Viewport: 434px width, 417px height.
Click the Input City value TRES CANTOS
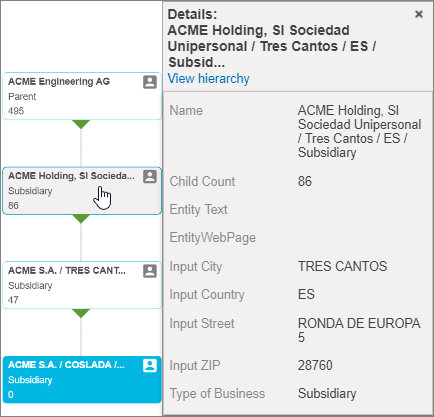coord(342,266)
